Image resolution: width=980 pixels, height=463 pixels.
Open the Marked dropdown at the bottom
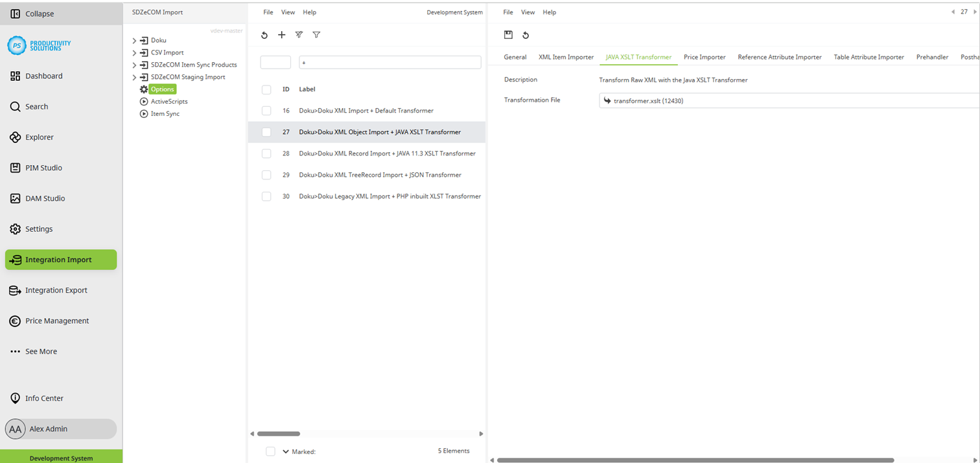click(x=285, y=451)
